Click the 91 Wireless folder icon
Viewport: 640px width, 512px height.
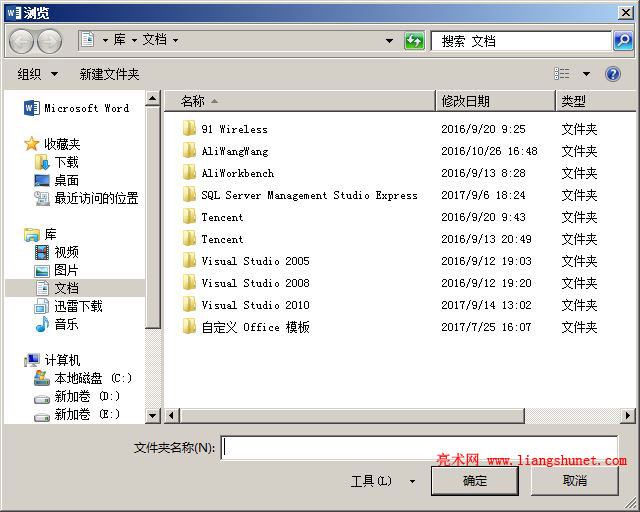point(189,129)
